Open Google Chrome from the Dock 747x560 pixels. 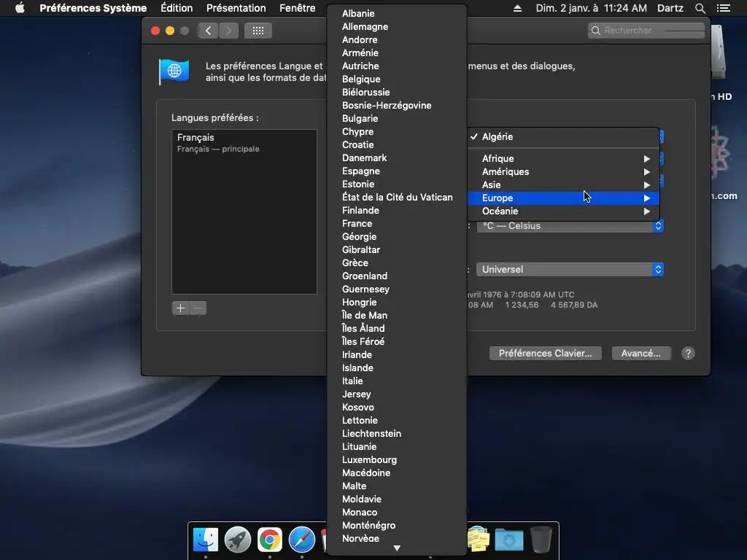pyautogui.click(x=270, y=540)
